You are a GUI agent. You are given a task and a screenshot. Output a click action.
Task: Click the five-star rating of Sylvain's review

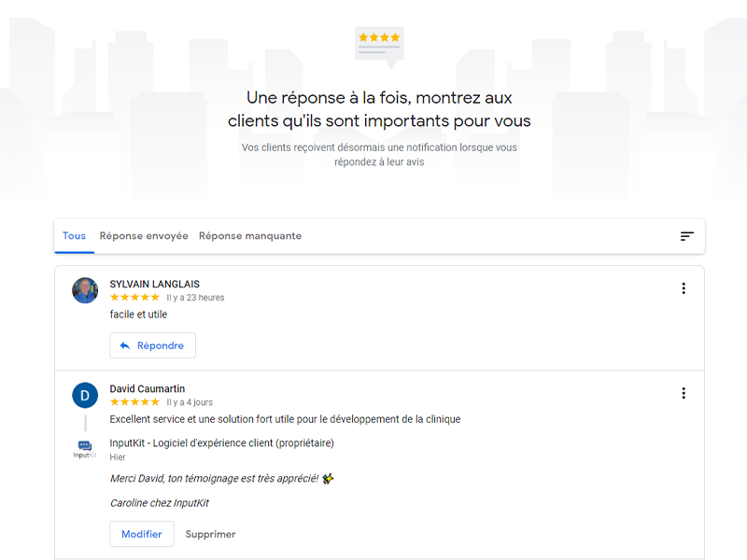pyautogui.click(x=134, y=297)
